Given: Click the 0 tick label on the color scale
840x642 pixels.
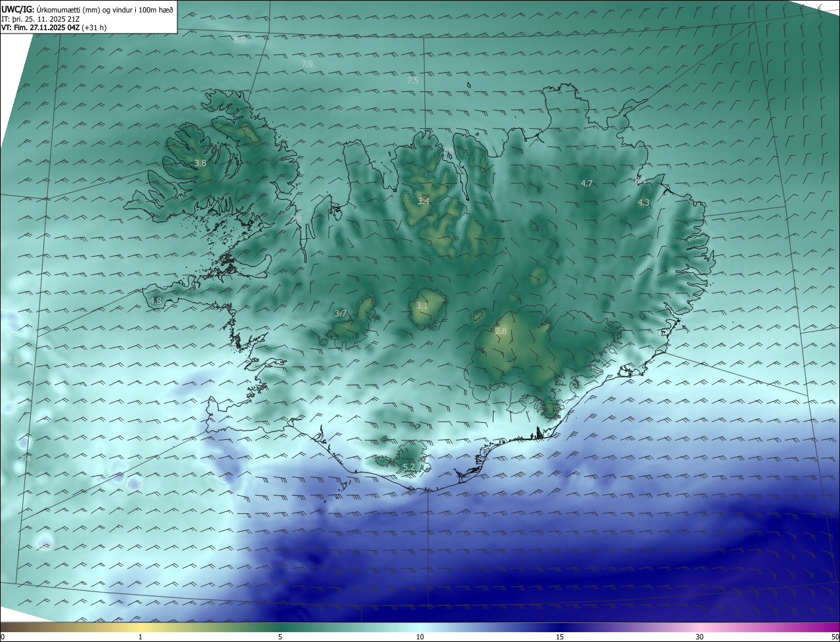Looking at the screenshot, I should point(3,637).
